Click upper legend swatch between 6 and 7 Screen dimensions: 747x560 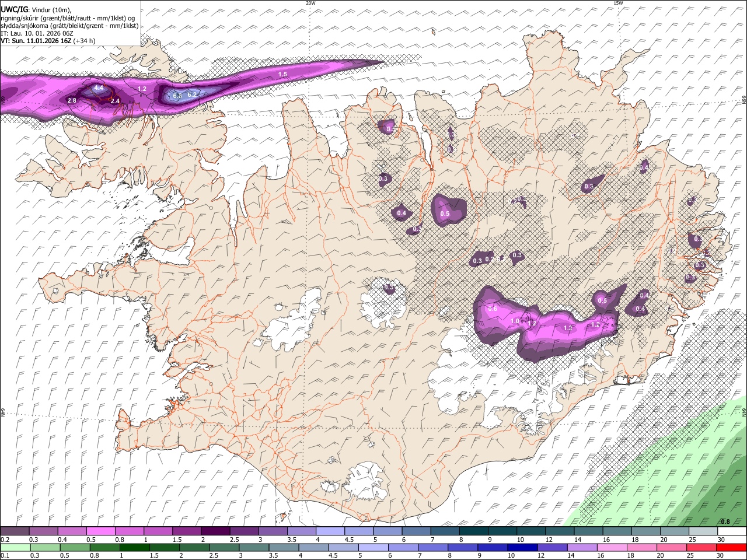[x=416, y=531]
